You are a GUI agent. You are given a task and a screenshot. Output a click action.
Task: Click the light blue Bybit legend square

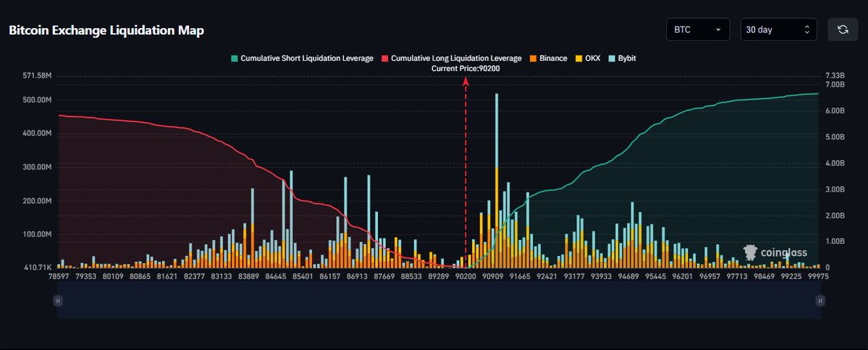tap(611, 58)
